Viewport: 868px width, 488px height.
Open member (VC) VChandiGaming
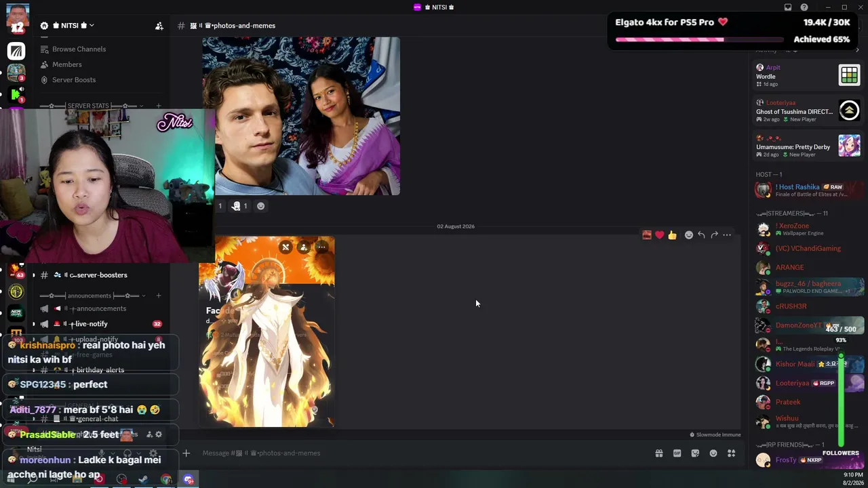808,249
